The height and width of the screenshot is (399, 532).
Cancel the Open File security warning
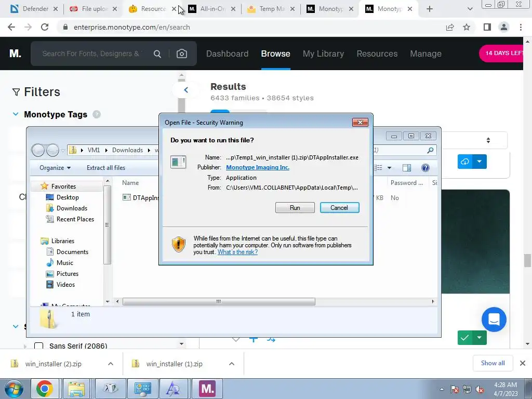(339, 208)
